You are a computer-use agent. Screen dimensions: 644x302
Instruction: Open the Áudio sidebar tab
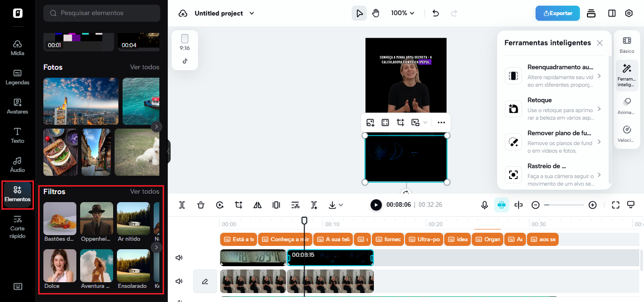pyautogui.click(x=17, y=164)
